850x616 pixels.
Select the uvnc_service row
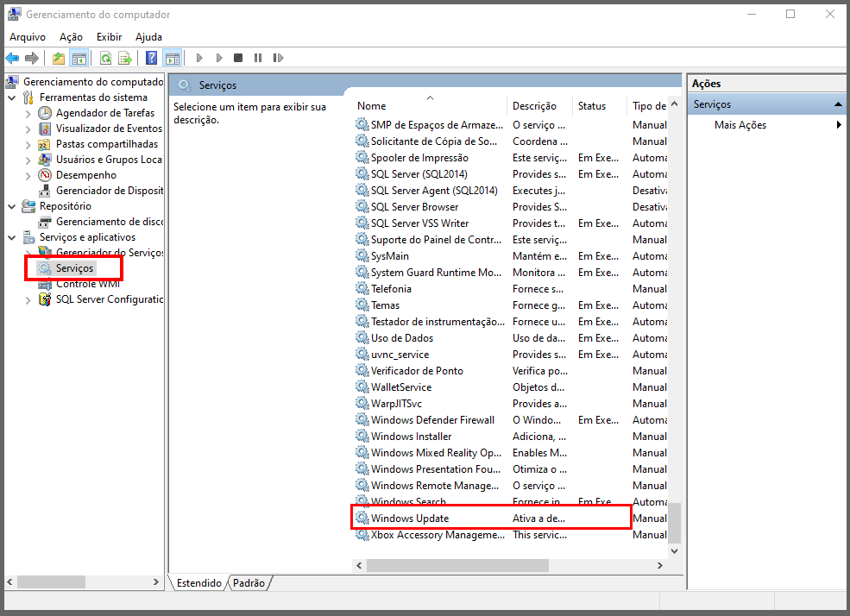pos(511,355)
